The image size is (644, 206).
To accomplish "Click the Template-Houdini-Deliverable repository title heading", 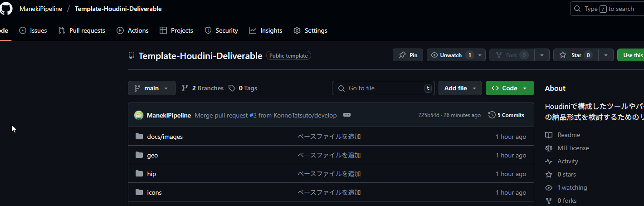I will [x=200, y=56].
